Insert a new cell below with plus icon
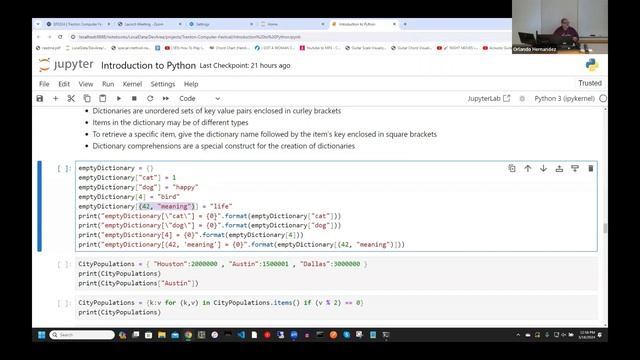Screen dimensions: 640x360 tap(56, 98)
